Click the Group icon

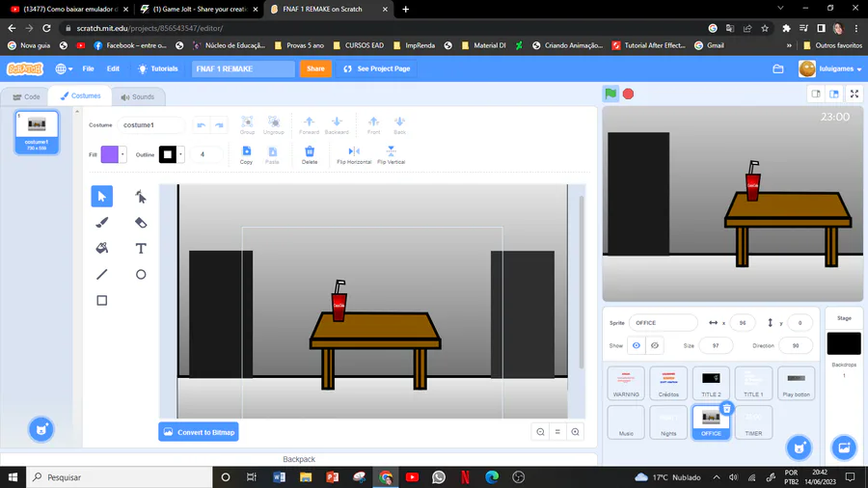pos(247,125)
